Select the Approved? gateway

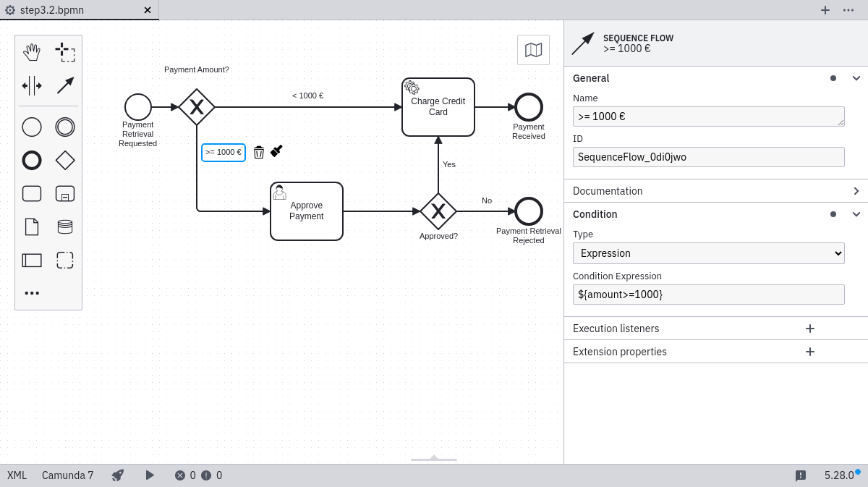point(438,211)
